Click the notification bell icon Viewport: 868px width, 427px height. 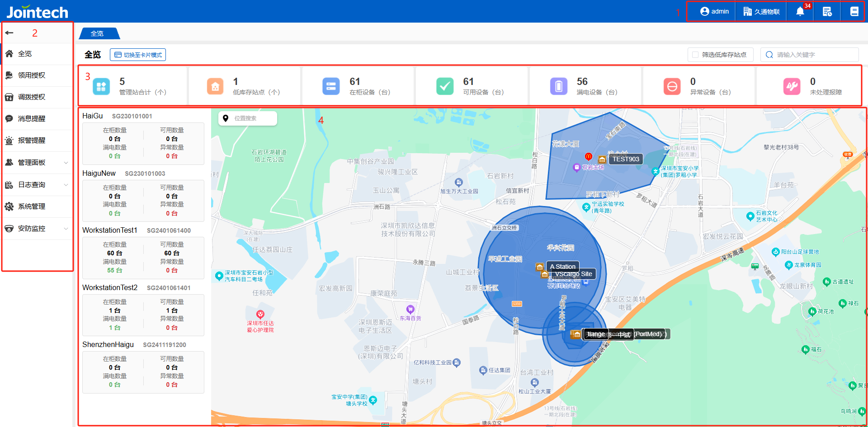(800, 11)
